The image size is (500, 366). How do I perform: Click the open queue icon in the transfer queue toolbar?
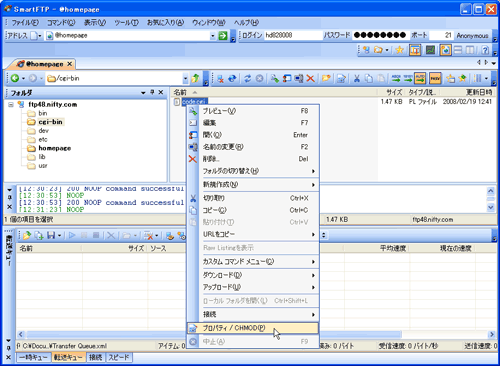[27, 236]
